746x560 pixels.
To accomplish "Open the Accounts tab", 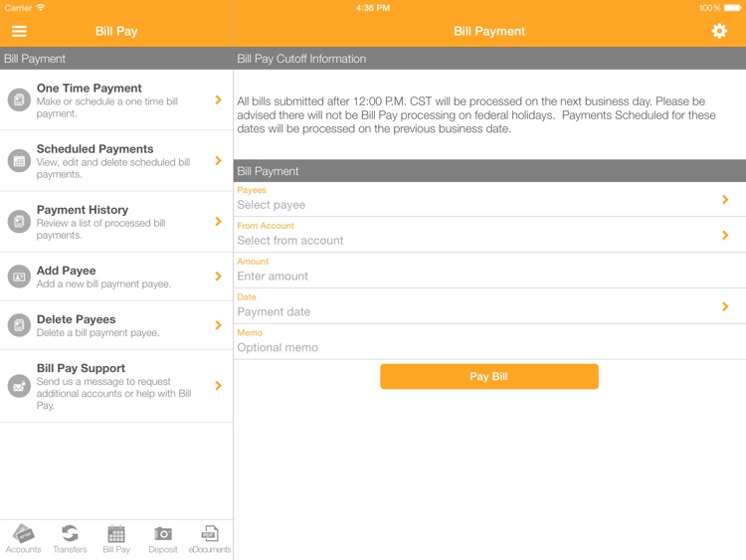I will (x=23, y=539).
